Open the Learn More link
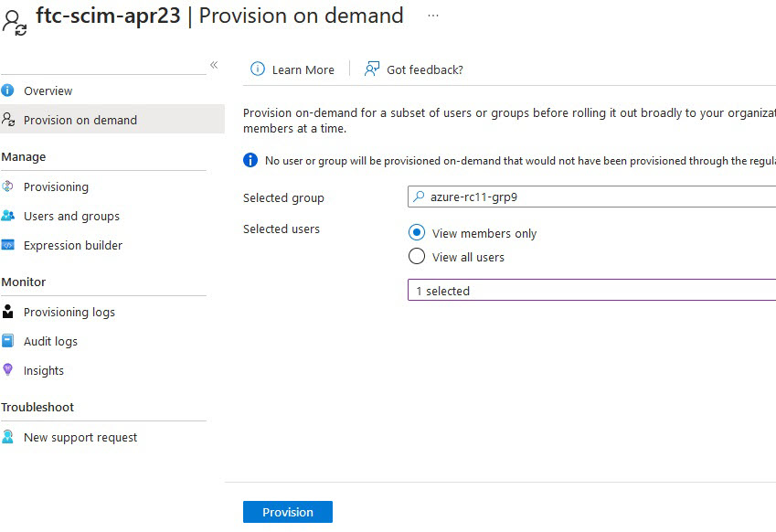The image size is (776, 532). 303,69
